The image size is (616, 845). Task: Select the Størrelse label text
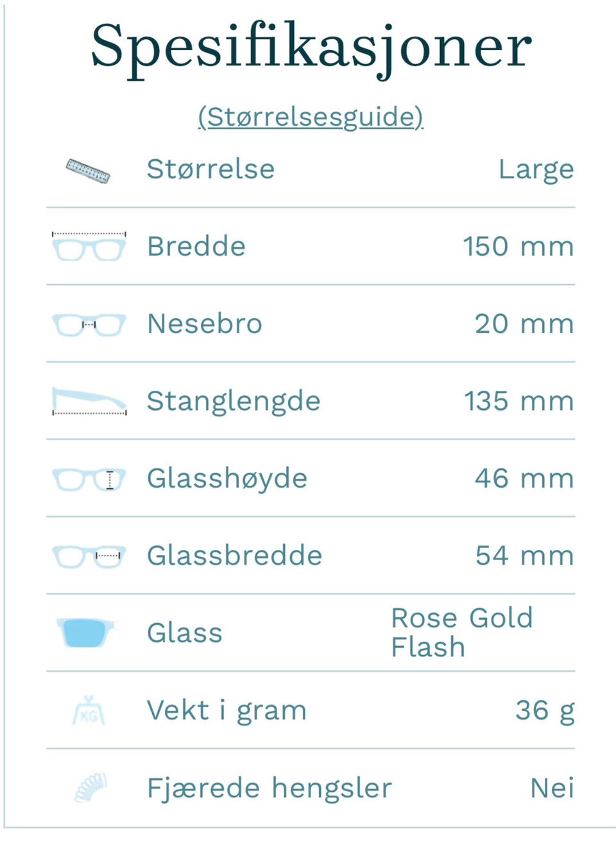pyautogui.click(x=210, y=169)
